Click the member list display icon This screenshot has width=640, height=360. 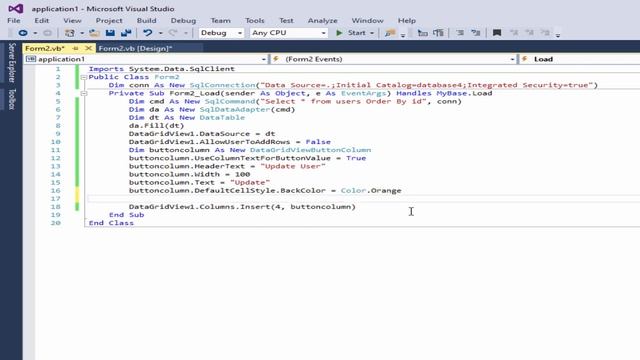pyautogui.click(x=438, y=33)
